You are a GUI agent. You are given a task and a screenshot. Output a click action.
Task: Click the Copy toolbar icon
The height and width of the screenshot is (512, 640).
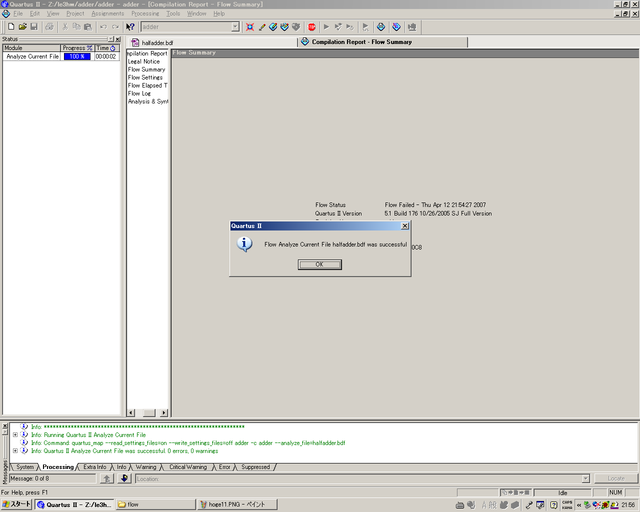76,27
